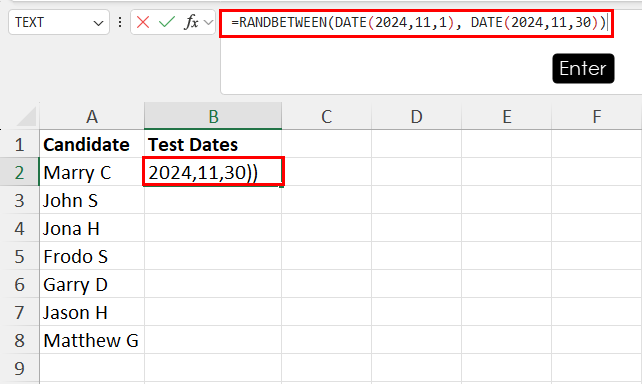Select column A header
The height and width of the screenshot is (384, 642).
click(x=92, y=116)
